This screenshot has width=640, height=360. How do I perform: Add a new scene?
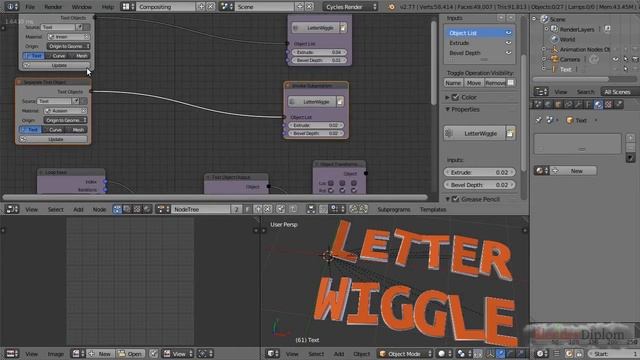(x=300, y=7)
